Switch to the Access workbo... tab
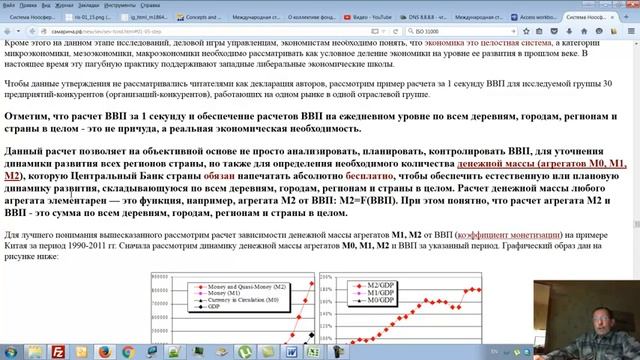Screen dimensions: 640x360 coord(534,17)
